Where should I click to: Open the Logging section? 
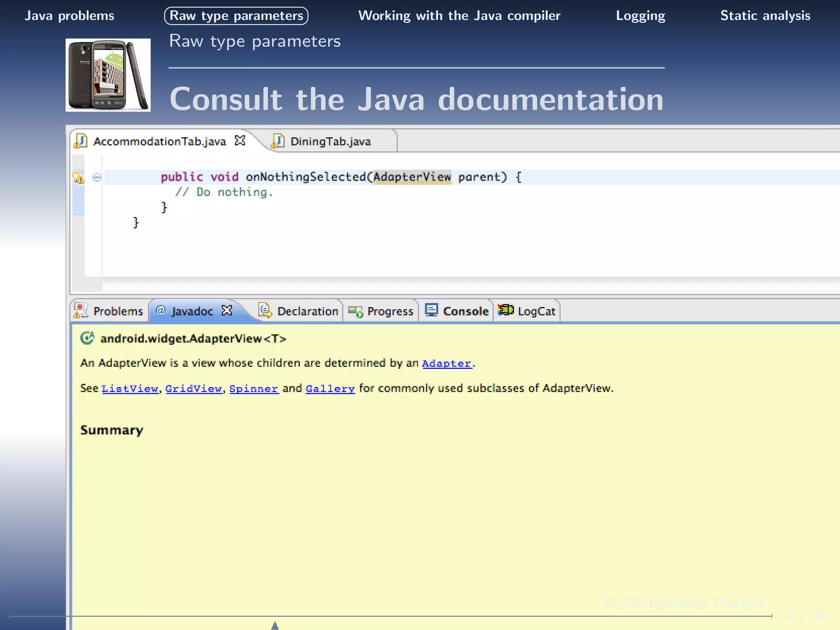click(640, 16)
